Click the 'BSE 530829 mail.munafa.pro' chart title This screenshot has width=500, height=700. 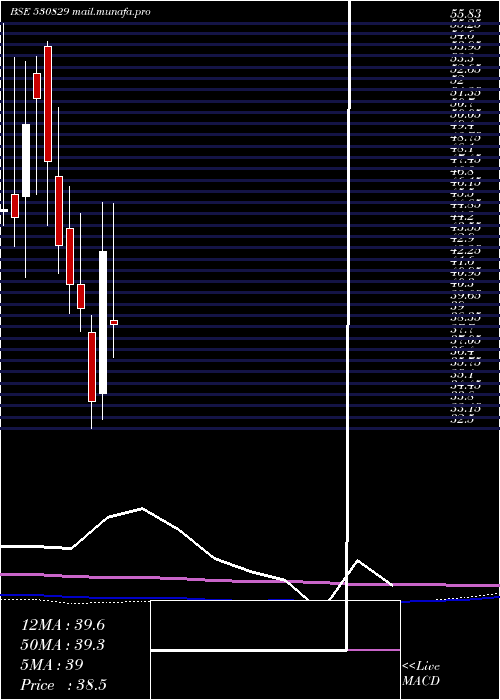point(80,12)
